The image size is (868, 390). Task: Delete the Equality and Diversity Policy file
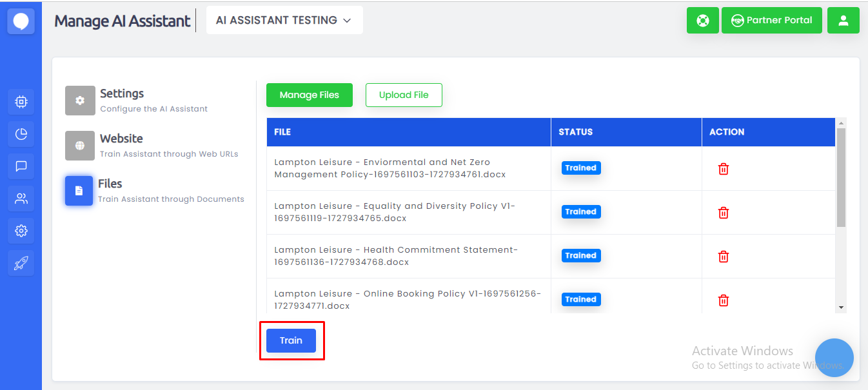click(x=724, y=213)
